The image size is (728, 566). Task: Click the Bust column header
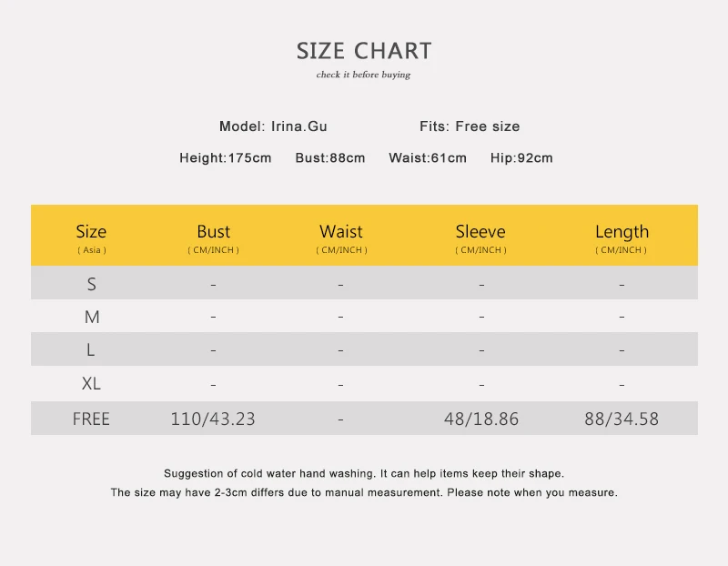(x=214, y=238)
